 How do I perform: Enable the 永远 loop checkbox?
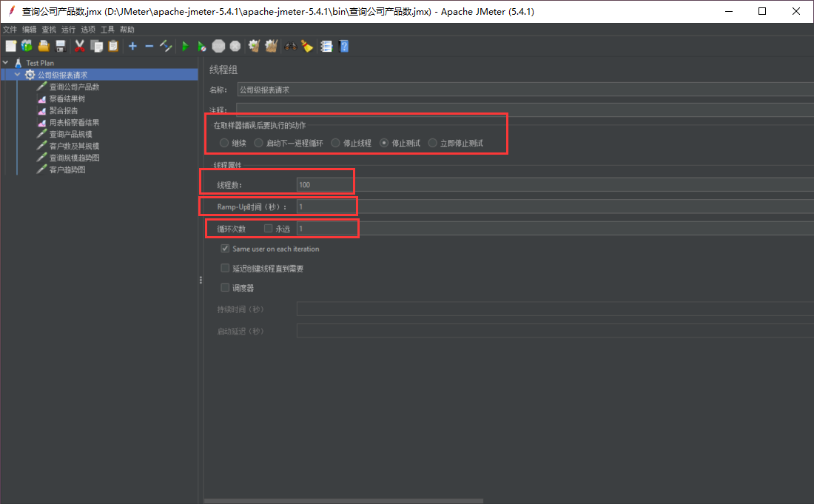269,229
